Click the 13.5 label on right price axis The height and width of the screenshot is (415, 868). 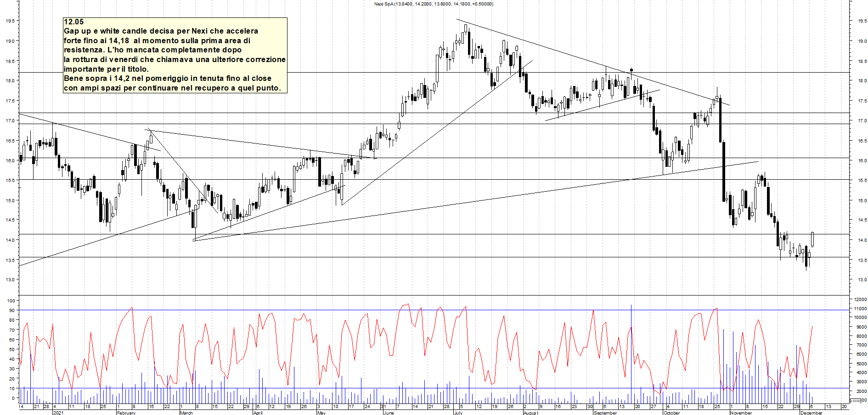(862, 261)
